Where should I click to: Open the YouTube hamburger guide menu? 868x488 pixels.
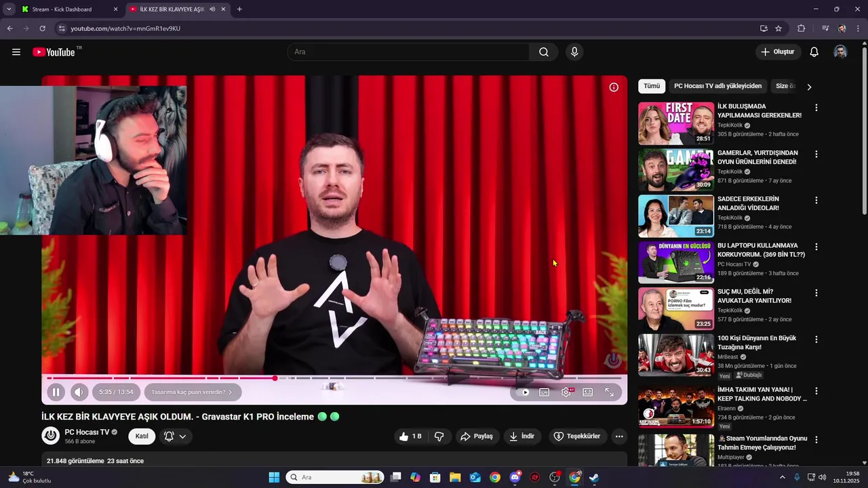(16, 52)
